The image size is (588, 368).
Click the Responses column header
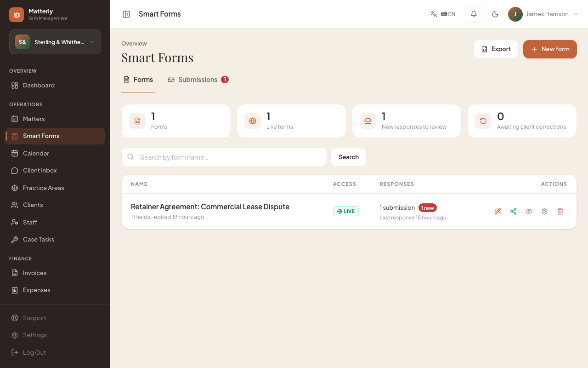click(397, 184)
